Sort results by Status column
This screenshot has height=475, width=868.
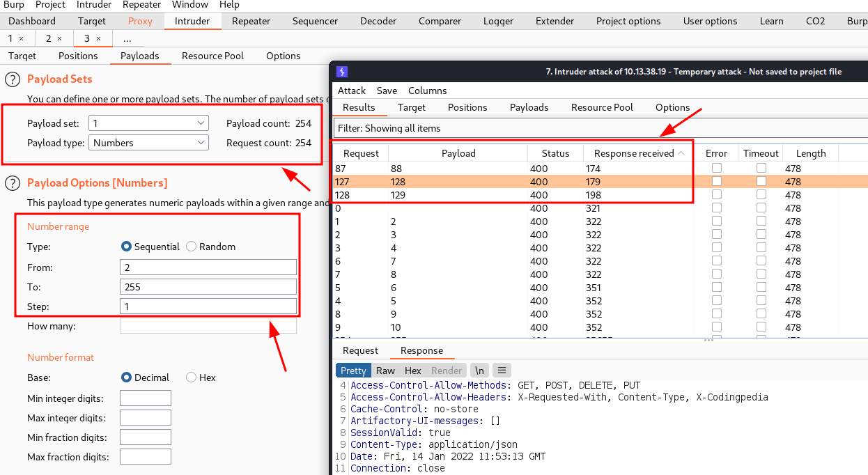click(555, 153)
